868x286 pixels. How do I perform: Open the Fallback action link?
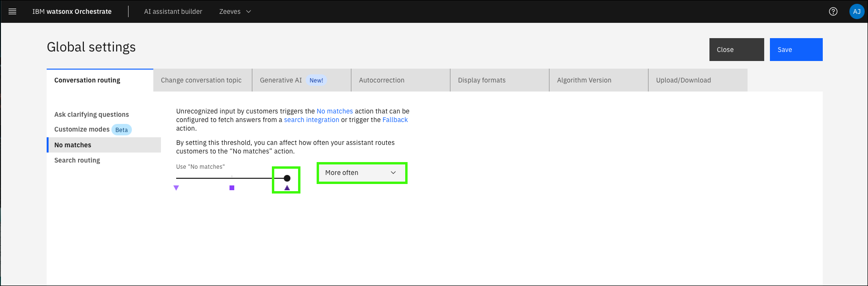395,120
